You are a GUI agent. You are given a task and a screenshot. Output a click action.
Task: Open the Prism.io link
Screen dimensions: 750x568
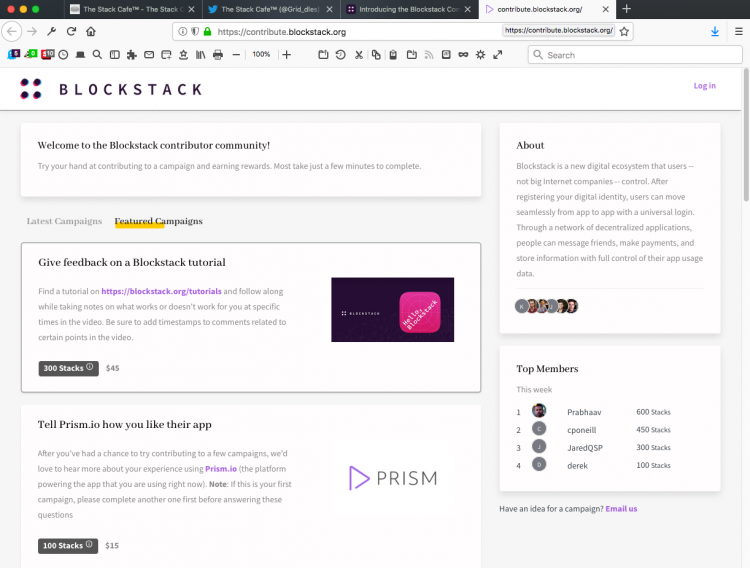(221, 468)
